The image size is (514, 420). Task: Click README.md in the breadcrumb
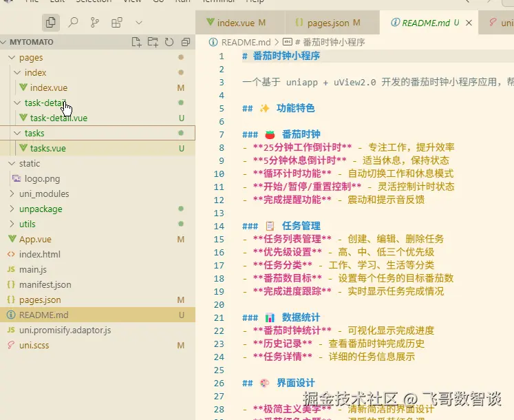click(246, 42)
